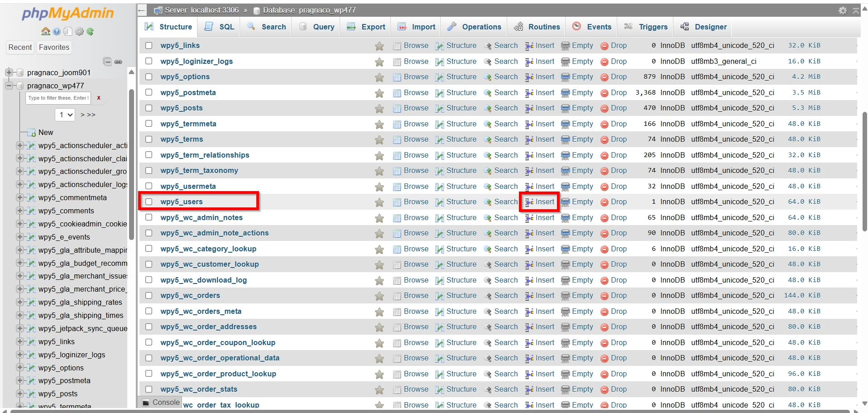Image resolution: width=868 pixels, height=413 pixels.
Task: Check the wpy5_links row checkbox
Action: 149,45
